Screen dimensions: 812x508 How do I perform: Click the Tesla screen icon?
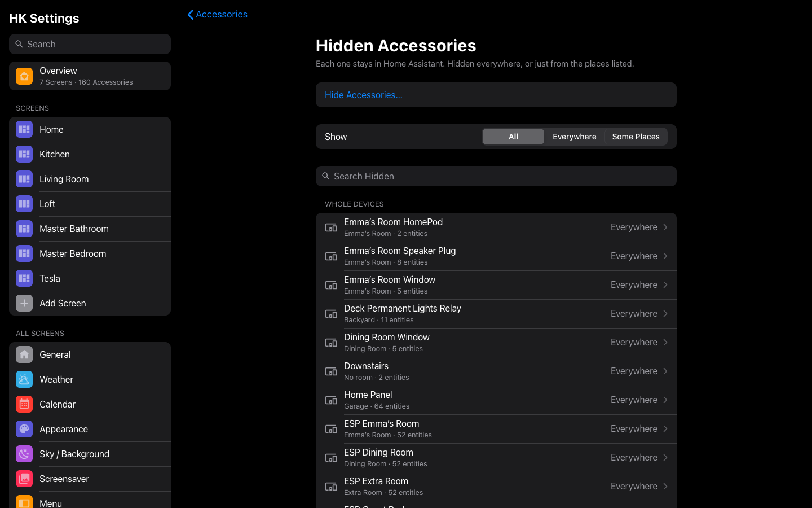coord(24,278)
